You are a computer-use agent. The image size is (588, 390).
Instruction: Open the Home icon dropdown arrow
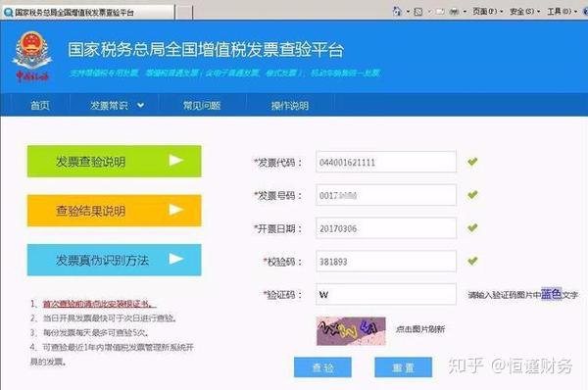pyautogui.click(x=408, y=12)
